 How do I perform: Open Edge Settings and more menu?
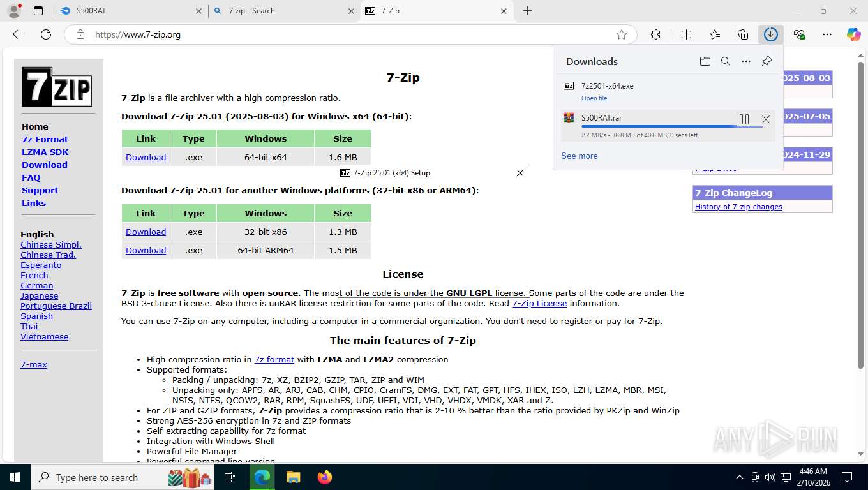coord(827,34)
